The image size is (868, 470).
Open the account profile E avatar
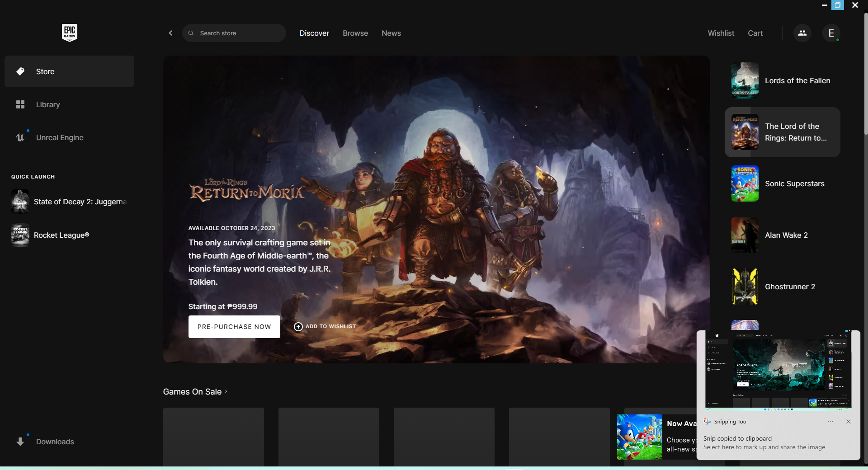click(x=831, y=33)
